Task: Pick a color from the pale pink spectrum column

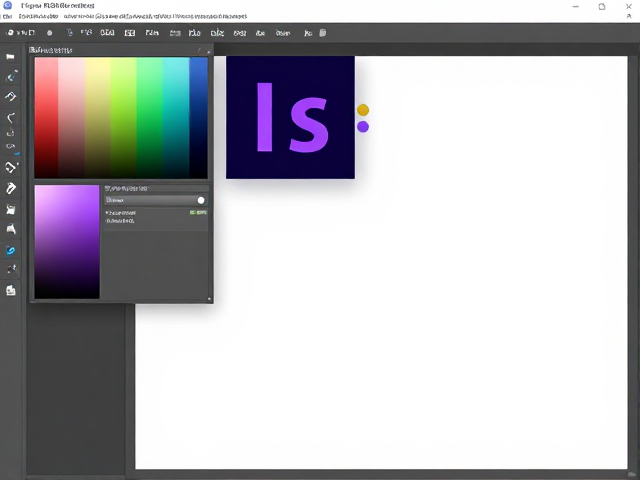Action: coord(71,118)
